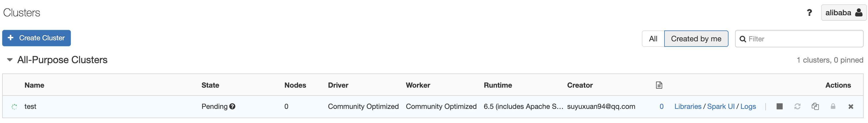
Task: Click the notebooks document column icon
Action: click(659, 85)
